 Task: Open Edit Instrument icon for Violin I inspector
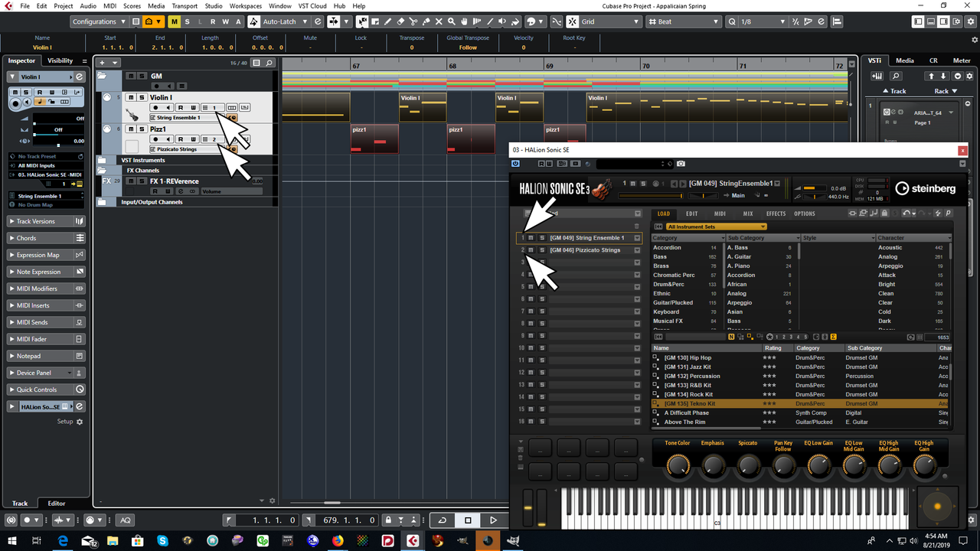(x=80, y=77)
